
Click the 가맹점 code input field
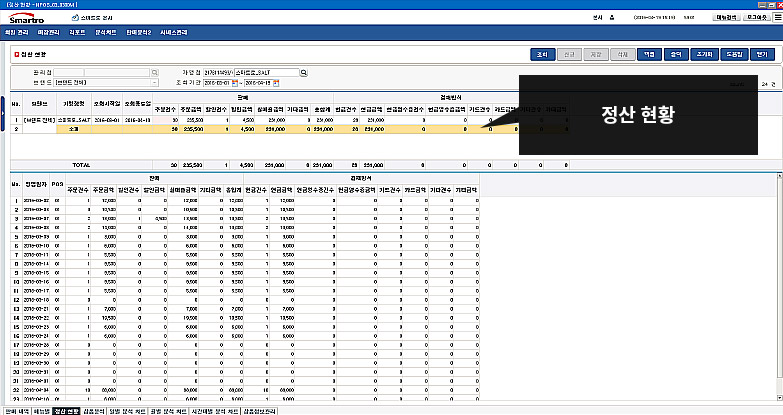tap(218, 73)
